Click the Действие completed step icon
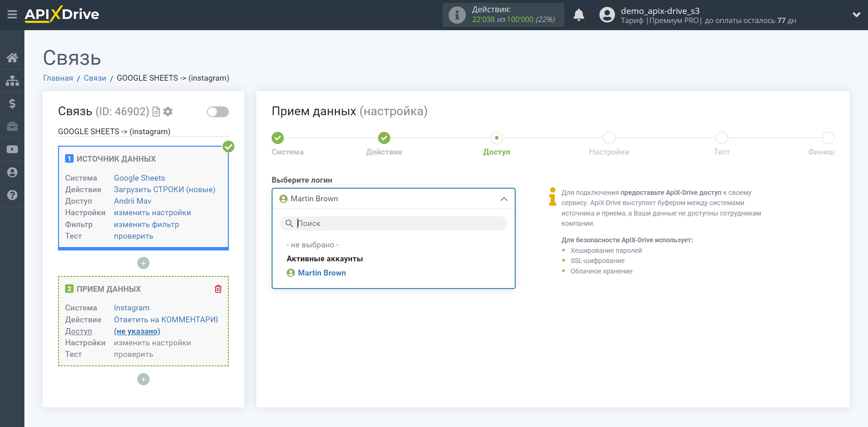 pos(384,138)
